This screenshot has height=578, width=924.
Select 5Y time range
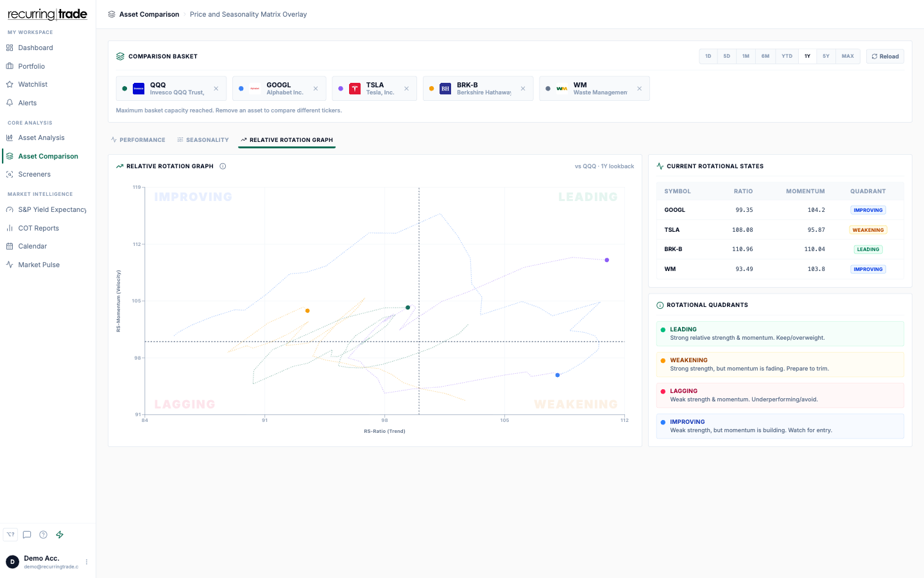coord(826,57)
